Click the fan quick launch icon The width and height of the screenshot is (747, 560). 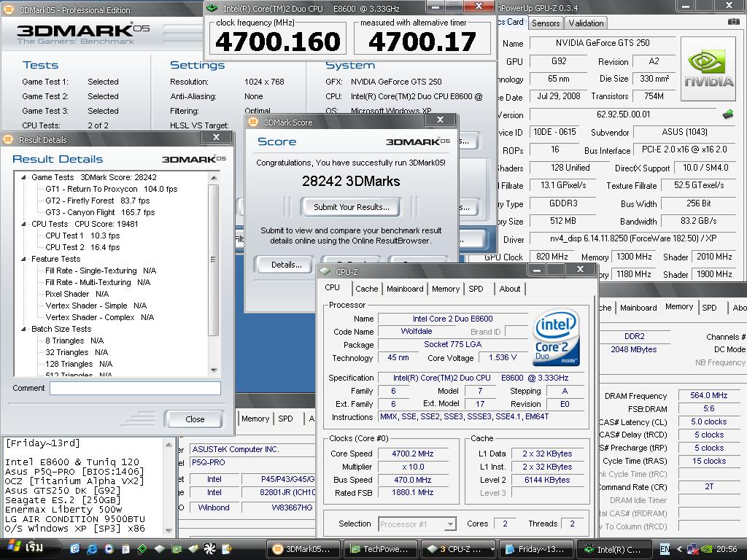pyautogui.click(x=209, y=549)
